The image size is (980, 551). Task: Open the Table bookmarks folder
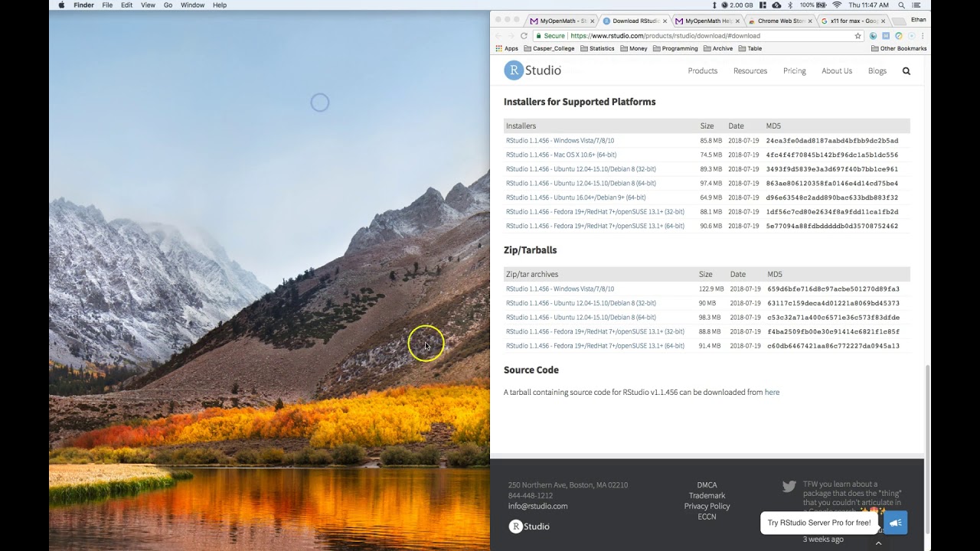coord(750,48)
